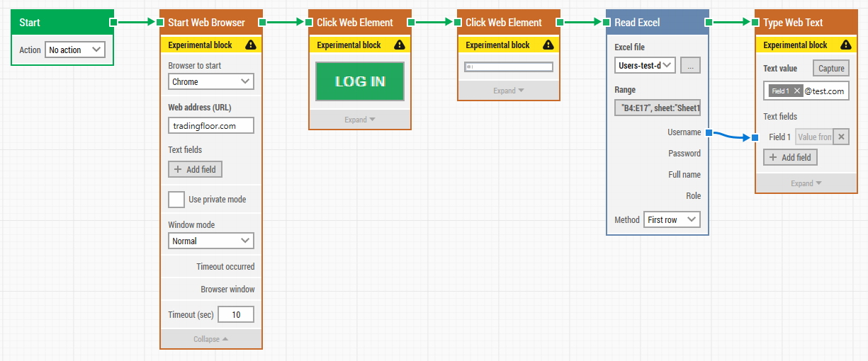The height and width of the screenshot is (361, 868).
Task: Open Browser to start dropdown
Action: pos(211,81)
